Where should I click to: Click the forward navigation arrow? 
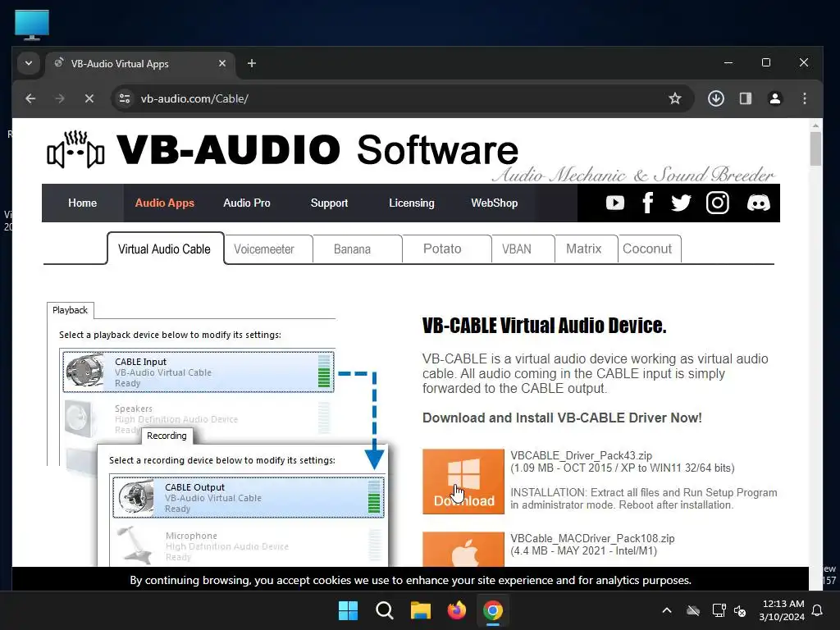point(60,98)
